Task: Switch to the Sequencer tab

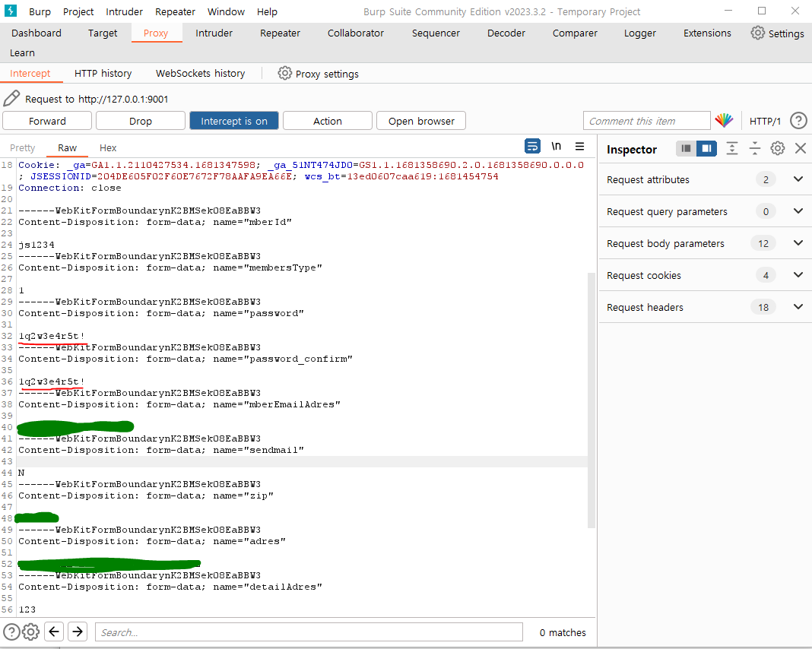Action: [436, 33]
